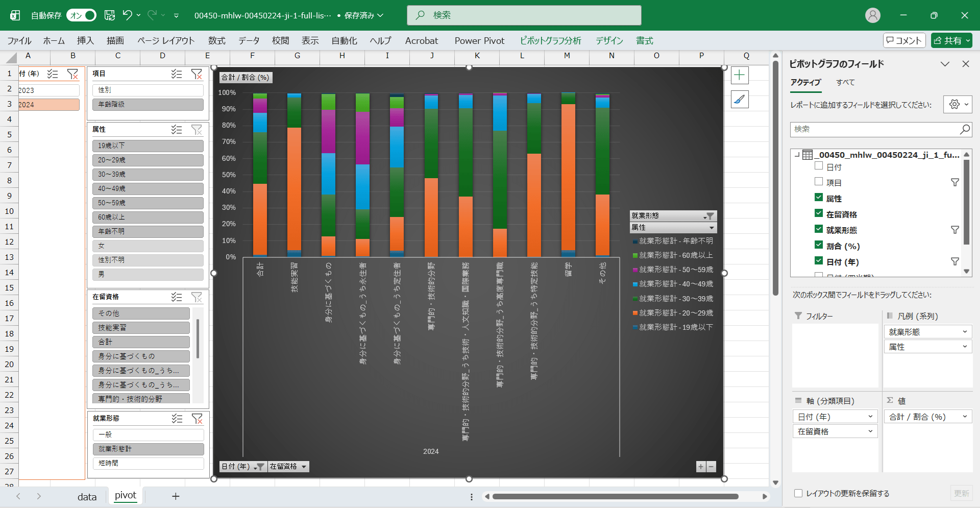Clear filter on 日付 (年) slicer
The image size is (980, 508).
(x=72, y=74)
